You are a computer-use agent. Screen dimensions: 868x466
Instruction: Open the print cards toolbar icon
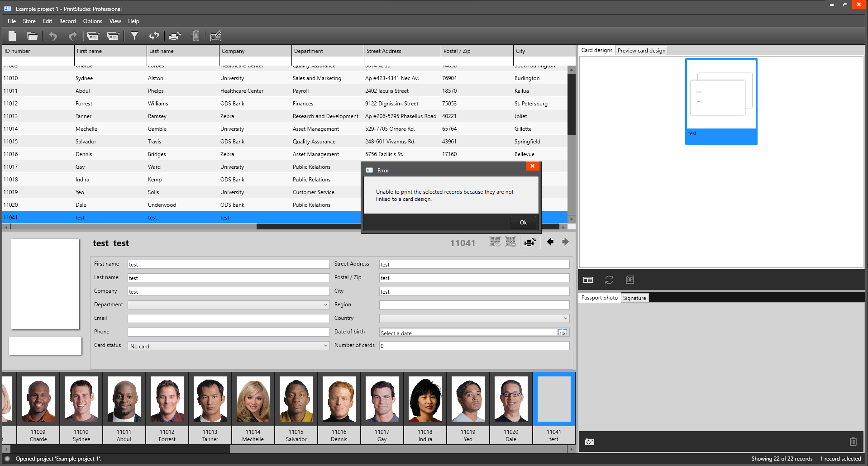click(175, 36)
